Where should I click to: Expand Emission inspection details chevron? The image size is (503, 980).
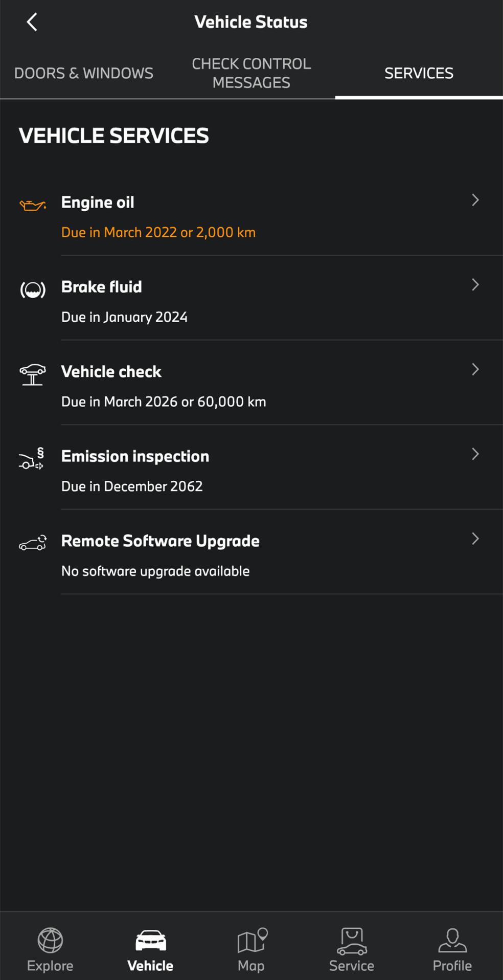[475, 454]
